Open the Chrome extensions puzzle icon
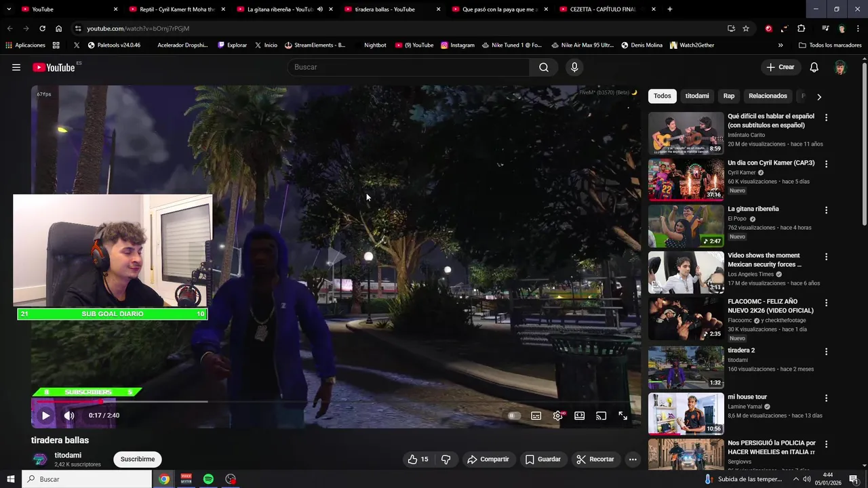This screenshot has width=868, height=488. pos(802,28)
